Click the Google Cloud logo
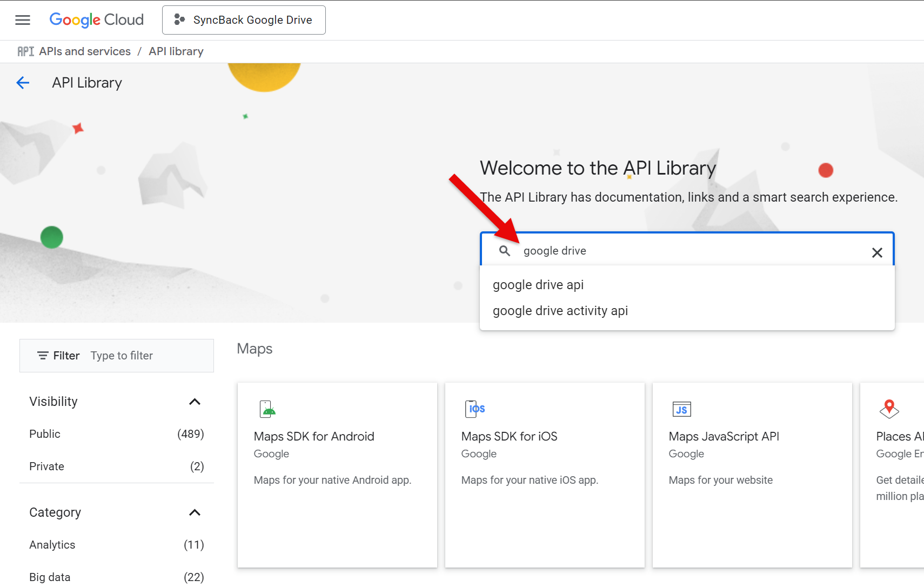 [97, 20]
